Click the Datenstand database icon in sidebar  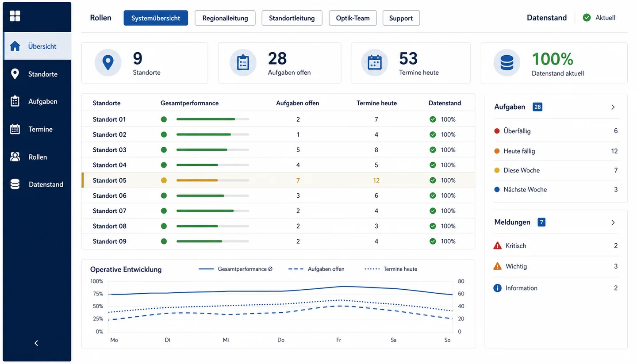(x=15, y=184)
